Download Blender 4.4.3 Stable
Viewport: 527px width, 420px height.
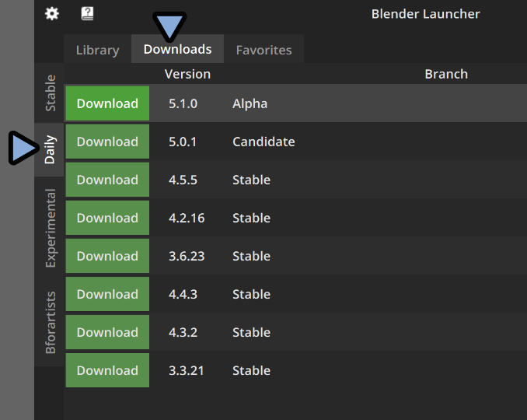pos(107,294)
